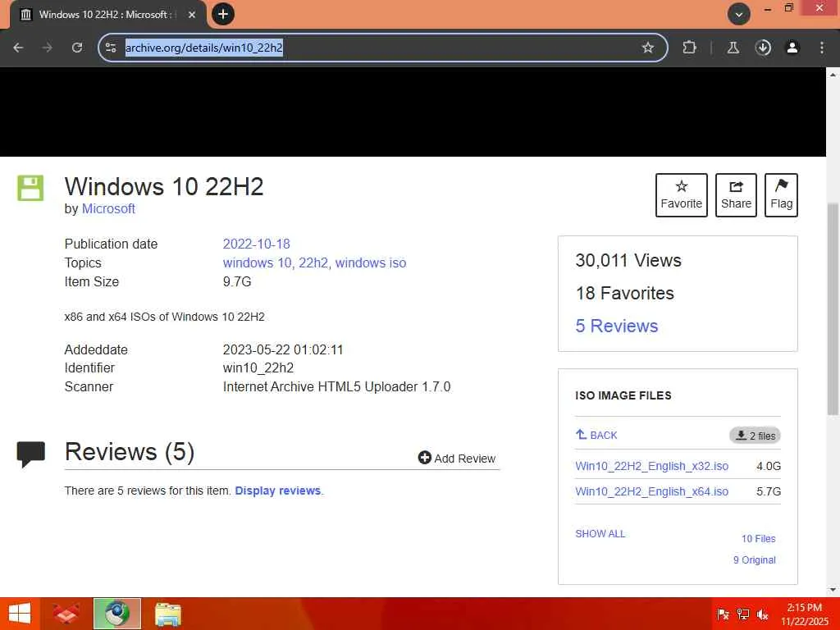
Task: Go back using the browser back arrow
Action: click(x=18, y=48)
